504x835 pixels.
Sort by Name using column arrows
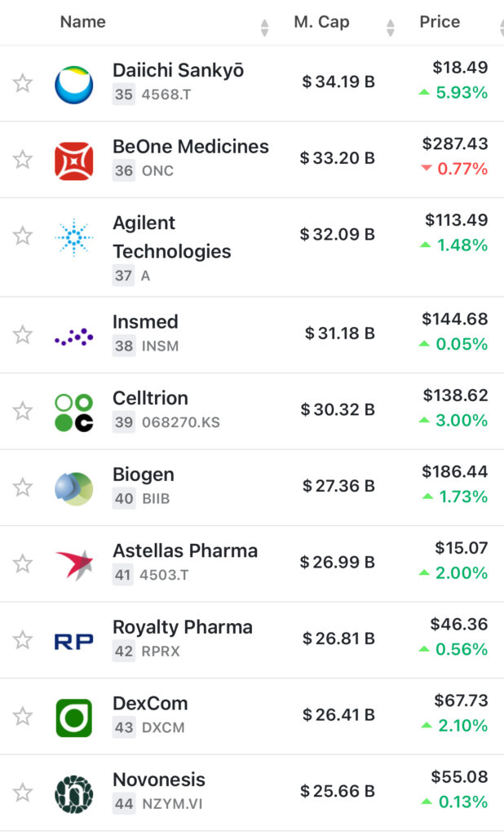[x=264, y=28]
